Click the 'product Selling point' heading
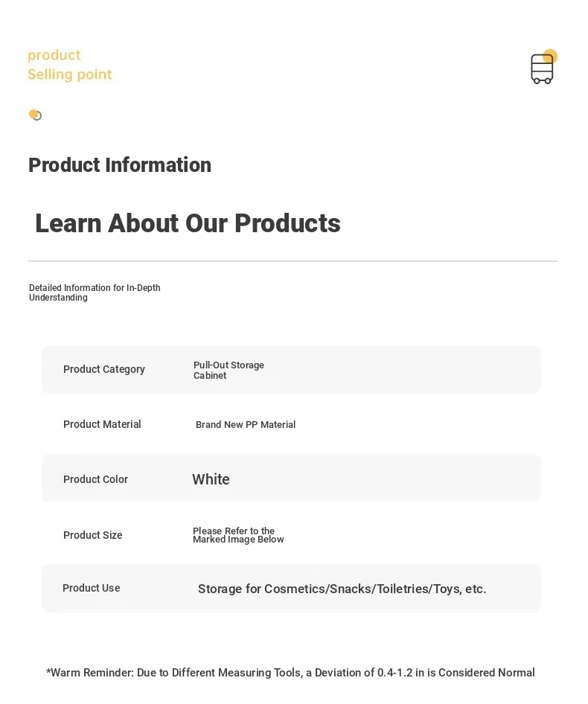The width and height of the screenshot is (588, 704). (x=70, y=65)
